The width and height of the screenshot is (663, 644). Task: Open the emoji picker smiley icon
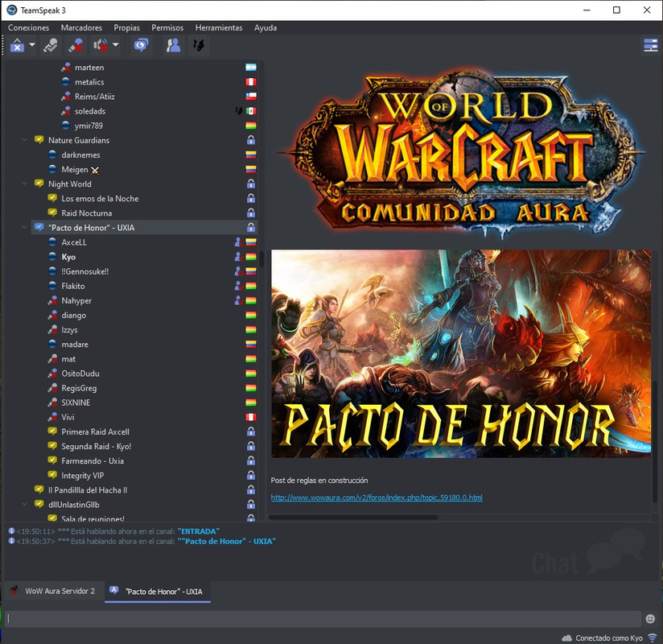[650, 619]
